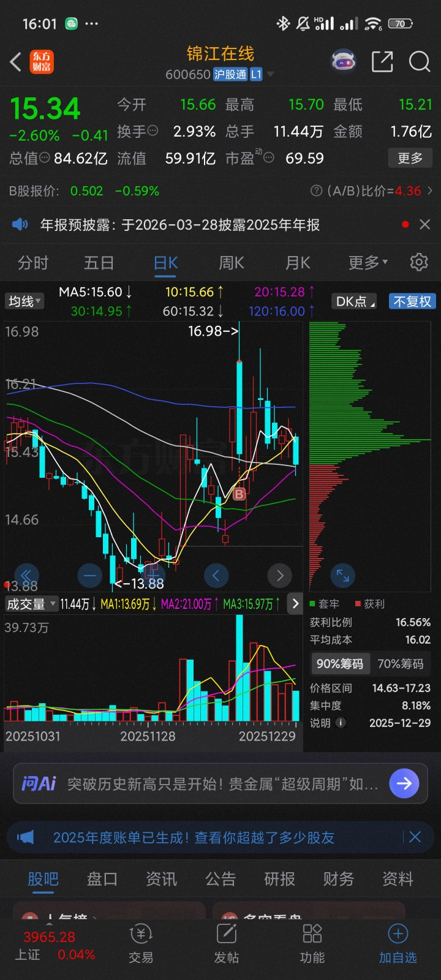Tap the battery indicator in status bar

[x=400, y=24]
